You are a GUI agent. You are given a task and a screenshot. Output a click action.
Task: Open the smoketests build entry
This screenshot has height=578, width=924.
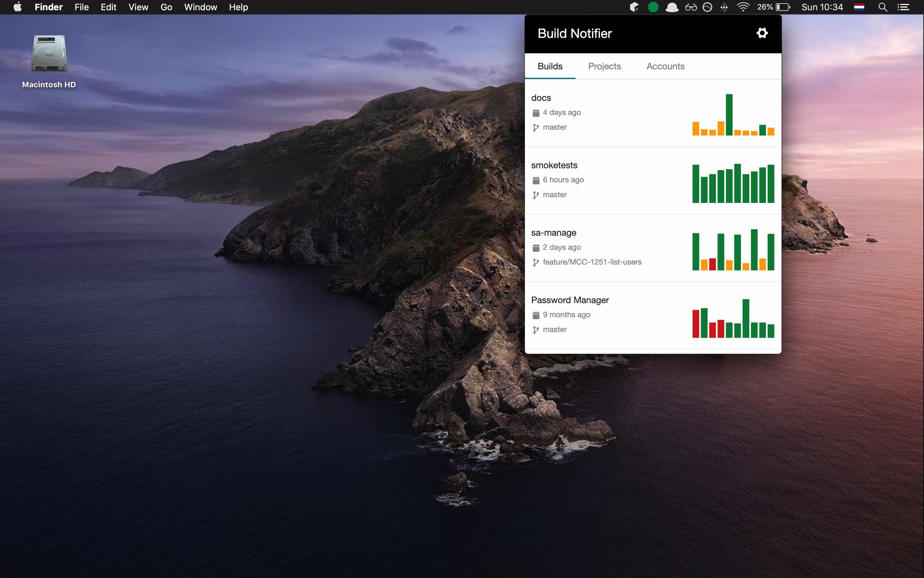point(653,180)
